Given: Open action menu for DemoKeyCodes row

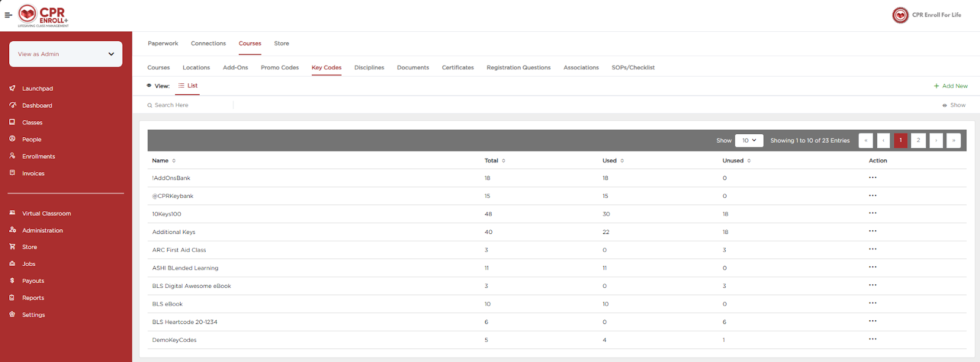Looking at the screenshot, I should click(x=872, y=339).
